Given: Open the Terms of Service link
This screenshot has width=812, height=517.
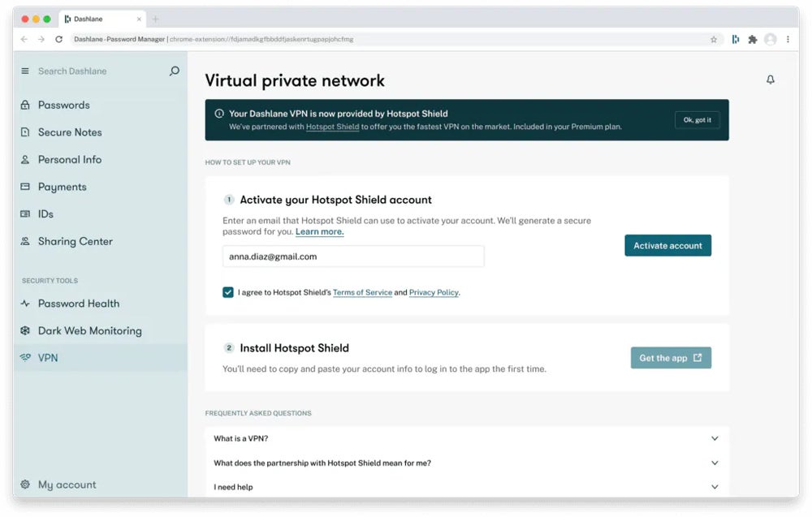Looking at the screenshot, I should [362, 292].
